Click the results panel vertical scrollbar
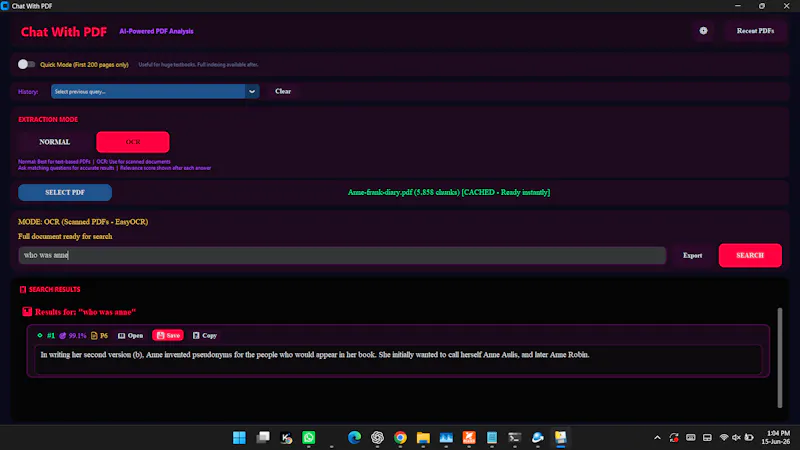Screen dimensions: 800x450 point(780,357)
